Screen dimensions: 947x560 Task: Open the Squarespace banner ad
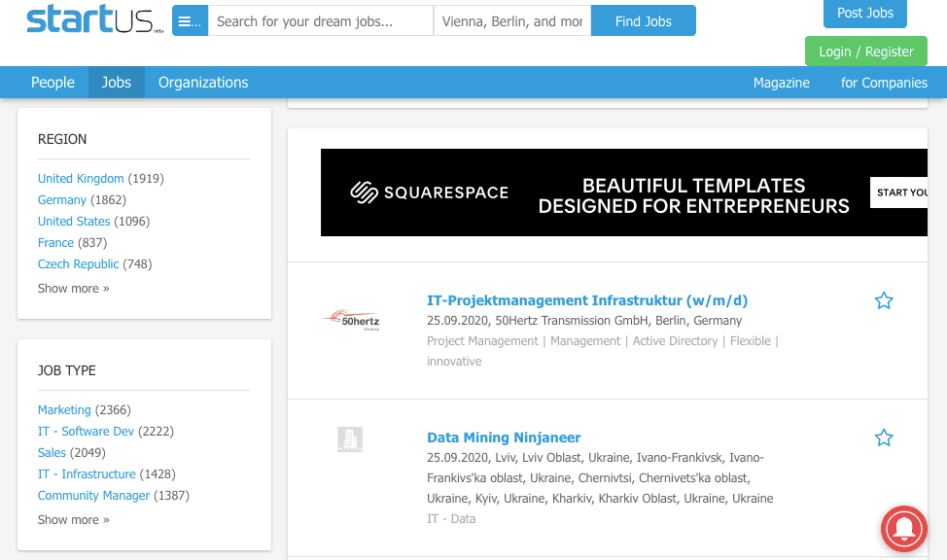point(623,192)
